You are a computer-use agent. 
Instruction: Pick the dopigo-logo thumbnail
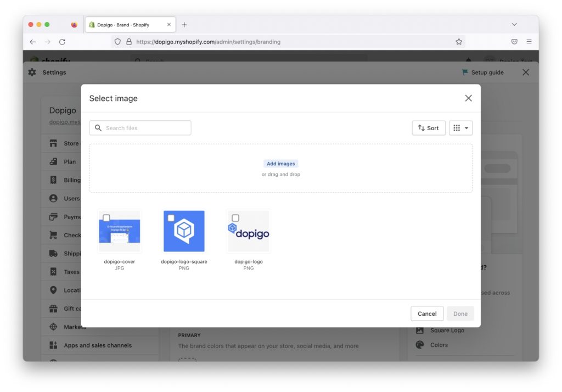[249, 231]
